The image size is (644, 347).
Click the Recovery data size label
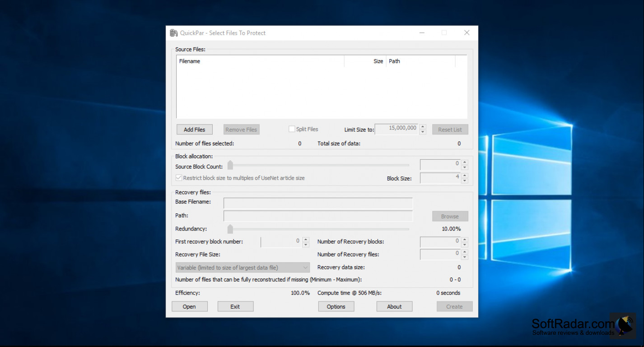341,267
